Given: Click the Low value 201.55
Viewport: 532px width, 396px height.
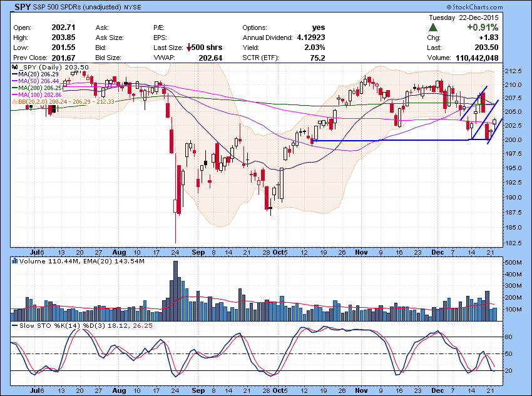Looking at the screenshot, I should pos(63,48).
